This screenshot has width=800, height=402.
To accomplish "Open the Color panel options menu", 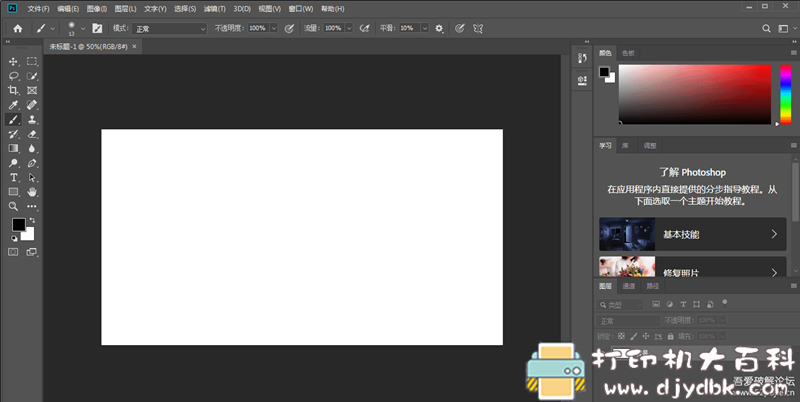I will point(793,53).
